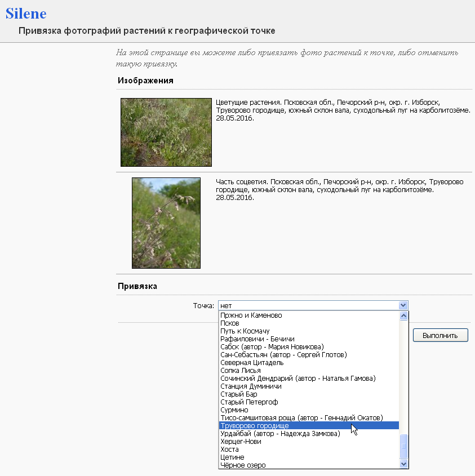Screen dimensions: 475x476
Task: Select Труворово городище from list
Action: (255, 426)
